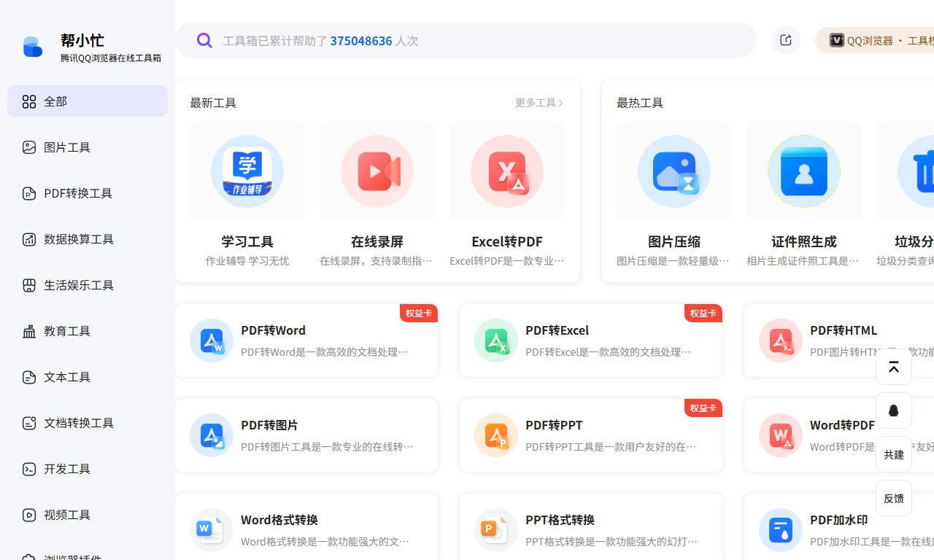
Task: Open the 图片压缩 icon in 最热工具
Action: click(x=674, y=171)
